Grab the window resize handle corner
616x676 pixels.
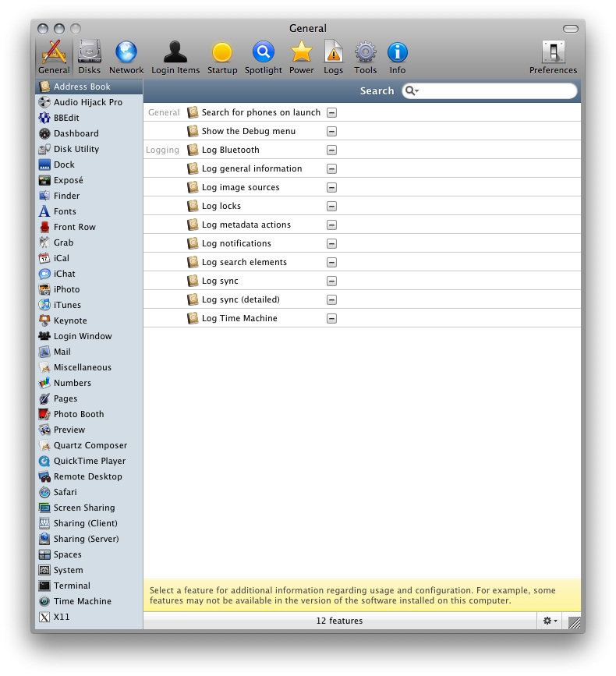point(574,622)
